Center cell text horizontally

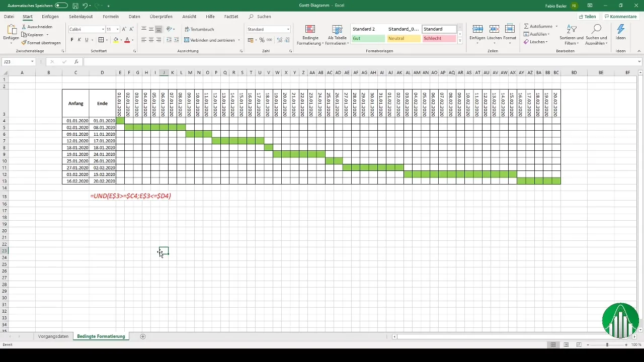click(x=151, y=40)
